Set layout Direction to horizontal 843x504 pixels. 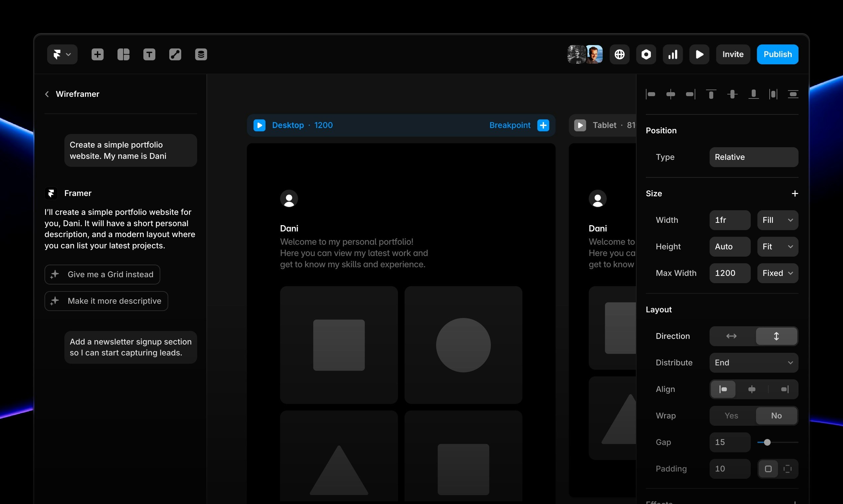[x=731, y=336]
